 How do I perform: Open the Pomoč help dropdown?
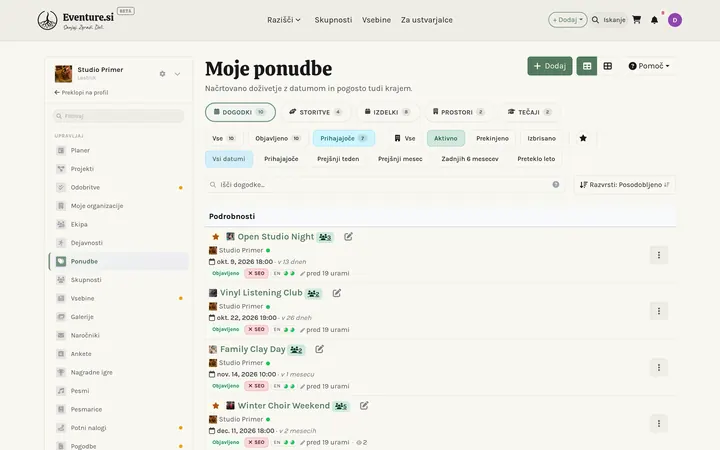click(x=649, y=66)
